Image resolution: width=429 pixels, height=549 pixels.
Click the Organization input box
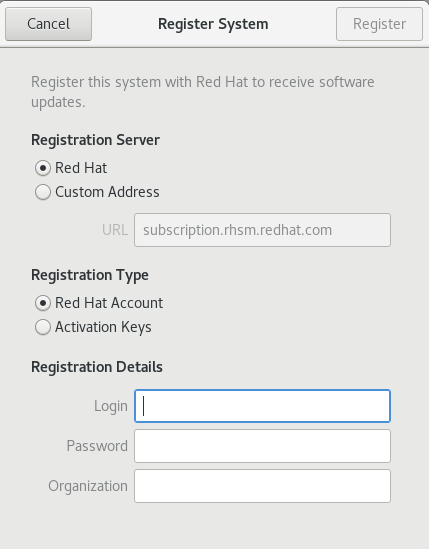pyautogui.click(x=262, y=486)
